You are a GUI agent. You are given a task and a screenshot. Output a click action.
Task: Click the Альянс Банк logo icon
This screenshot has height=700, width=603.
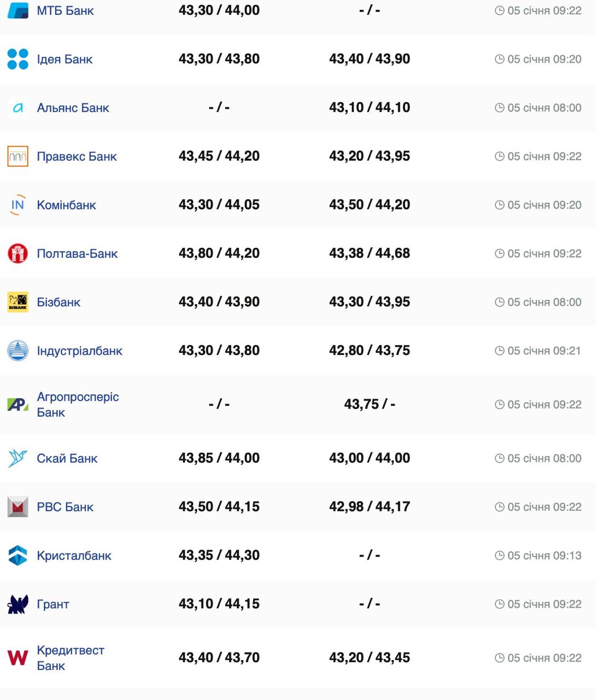17,108
